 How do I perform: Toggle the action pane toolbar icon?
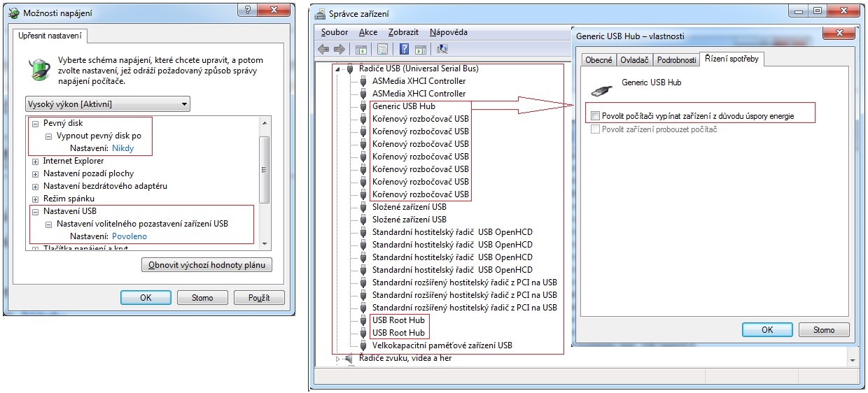(x=421, y=49)
